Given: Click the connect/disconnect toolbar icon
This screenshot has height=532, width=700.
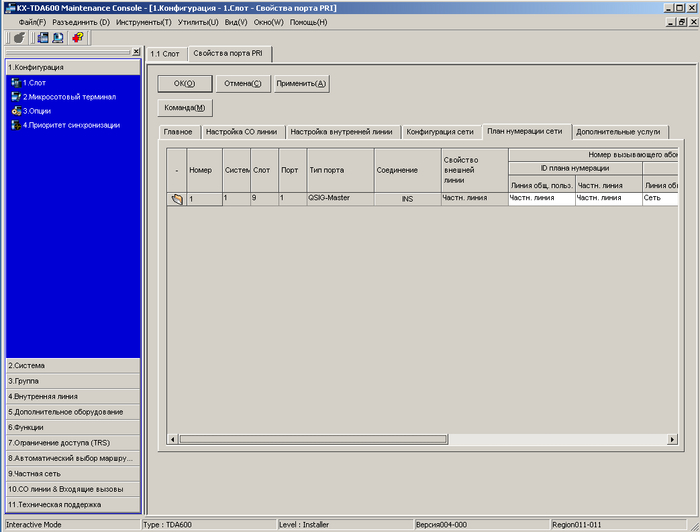Looking at the screenshot, I should [x=16, y=37].
